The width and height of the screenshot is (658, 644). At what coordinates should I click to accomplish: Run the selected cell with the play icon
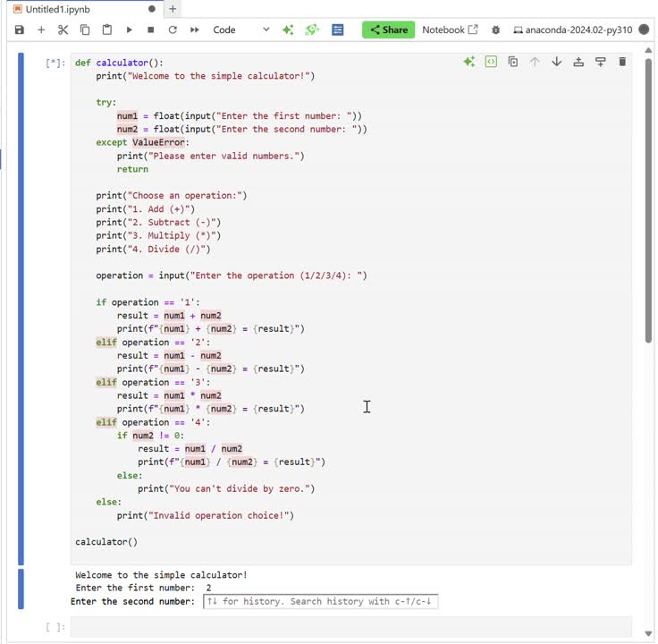[129, 30]
